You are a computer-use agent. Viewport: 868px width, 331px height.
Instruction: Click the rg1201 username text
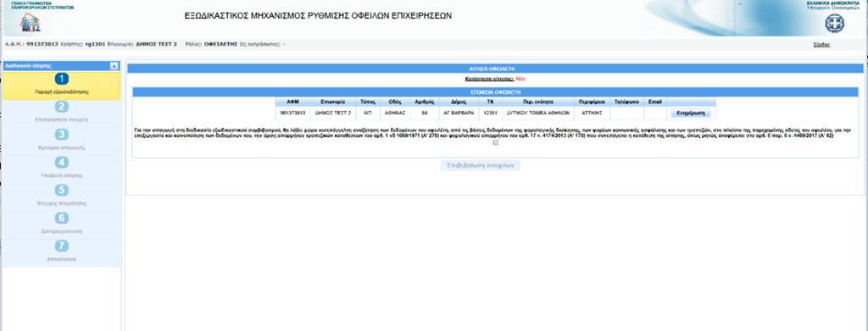point(96,44)
